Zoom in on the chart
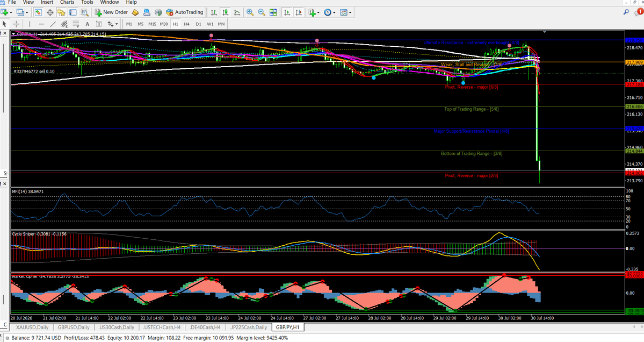This screenshot has width=644, height=342. tap(250, 12)
